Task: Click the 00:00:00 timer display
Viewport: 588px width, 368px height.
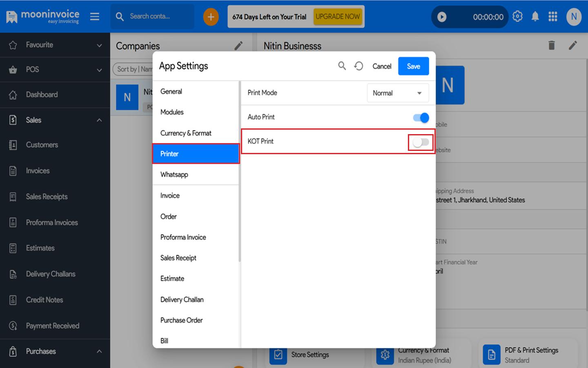Action: [x=488, y=17]
